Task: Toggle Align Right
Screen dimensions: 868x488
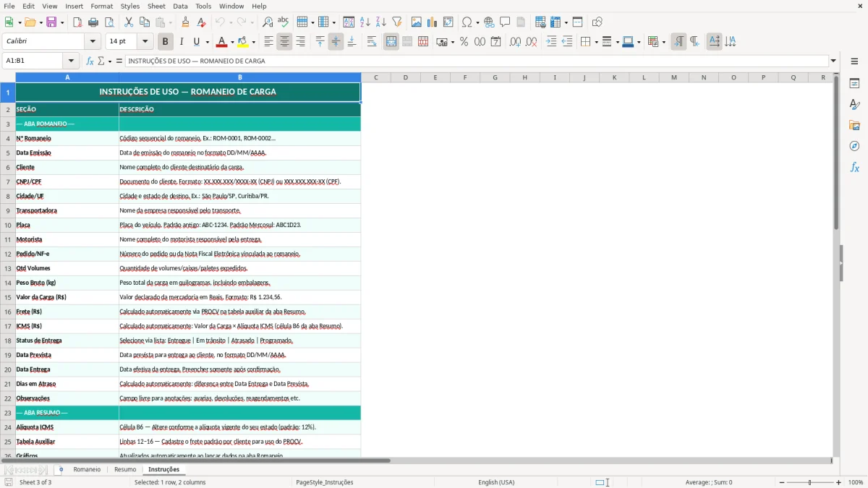Action: [x=300, y=42]
